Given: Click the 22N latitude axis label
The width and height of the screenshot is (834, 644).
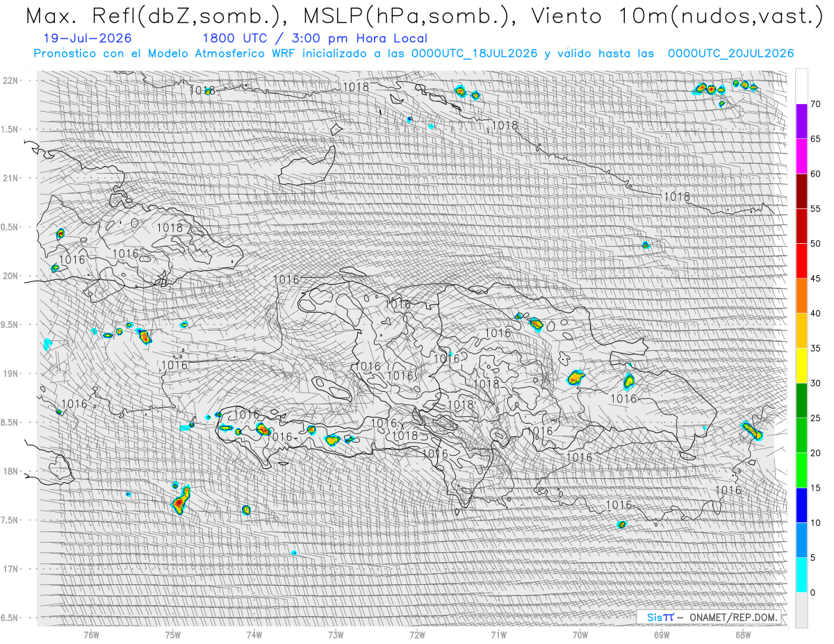Looking at the screenshot, I should click(10, 81).
